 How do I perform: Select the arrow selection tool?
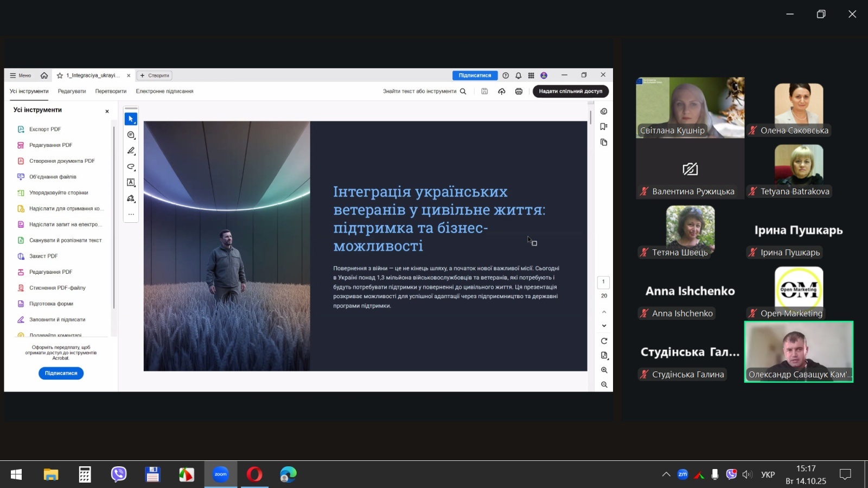coord(131,119)
